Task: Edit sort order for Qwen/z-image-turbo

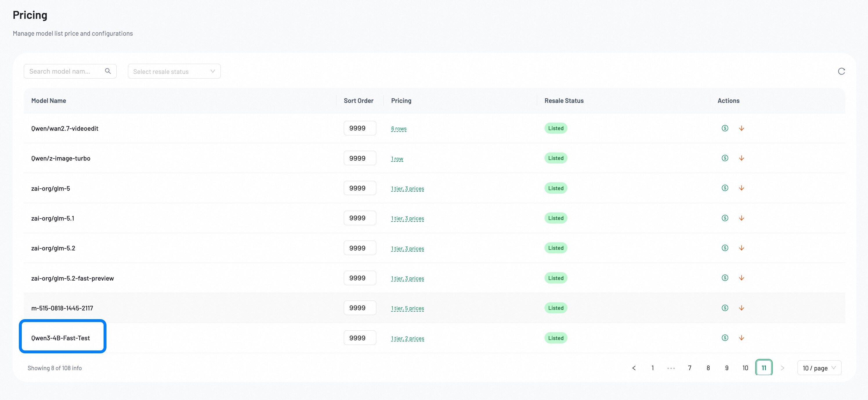Action: pyautogui.click(x=359, y=158)
